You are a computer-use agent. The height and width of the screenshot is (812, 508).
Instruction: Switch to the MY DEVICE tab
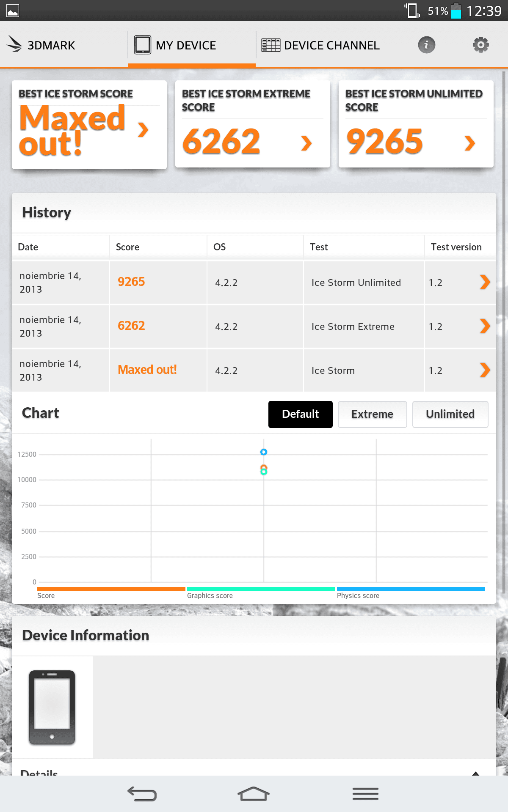tap(192, 45)
